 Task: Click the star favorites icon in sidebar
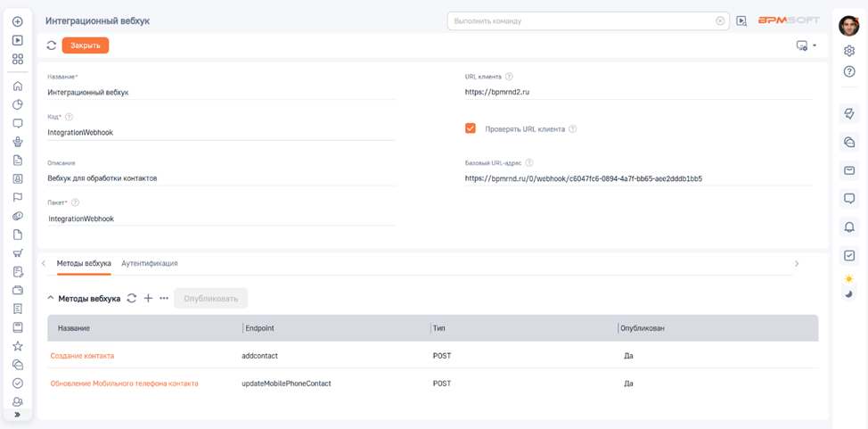point(17,346)
